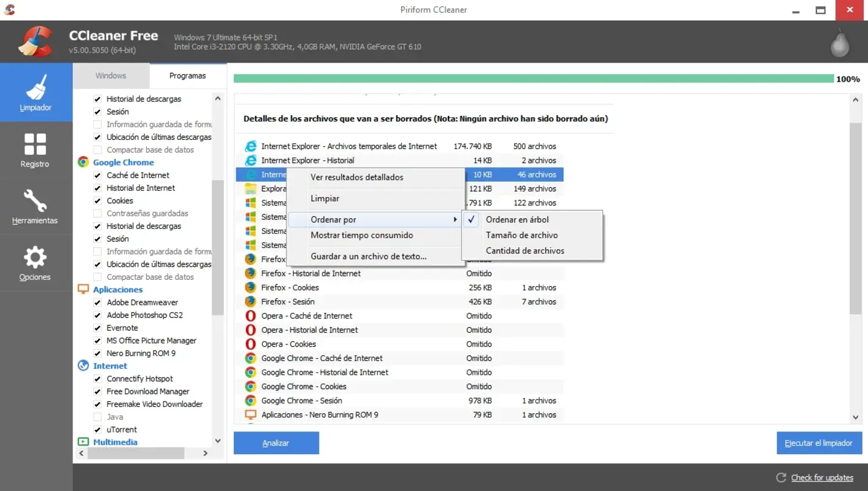Open the Check for updates link

821,477
